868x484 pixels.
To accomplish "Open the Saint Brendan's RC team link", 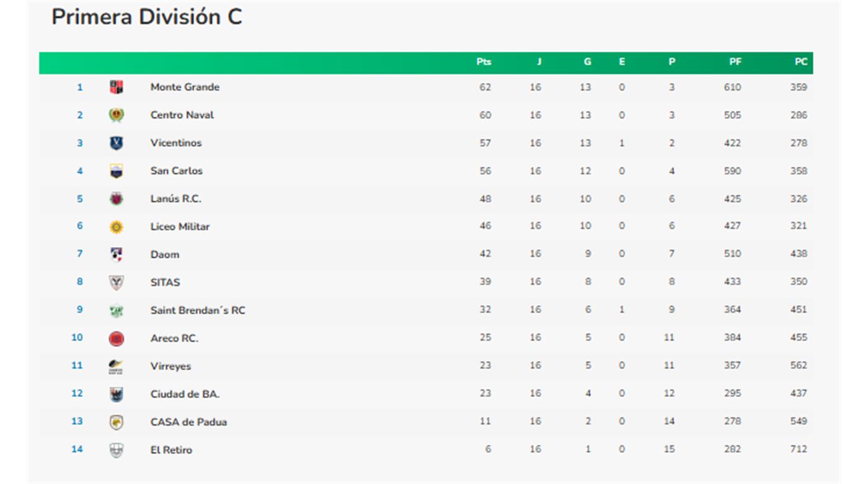I will pyautogui.click(x=198, y=310).
